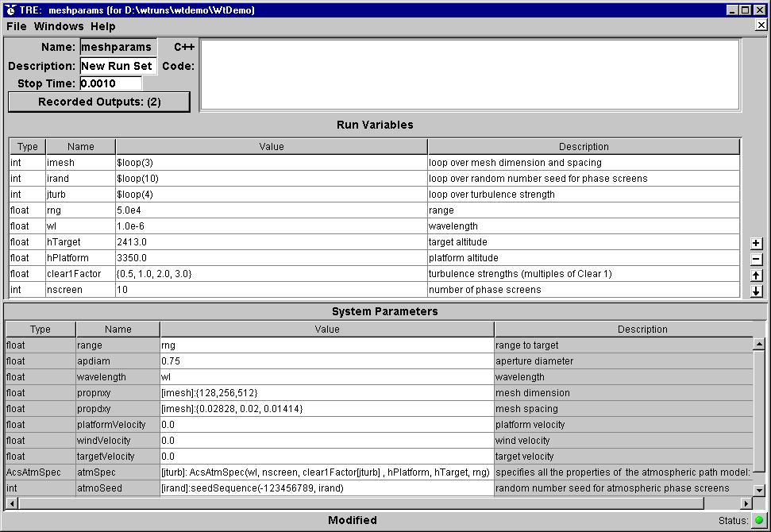Click the down arrow to move variable down
This screenshot has height=532, width=771.
[757, 291]
